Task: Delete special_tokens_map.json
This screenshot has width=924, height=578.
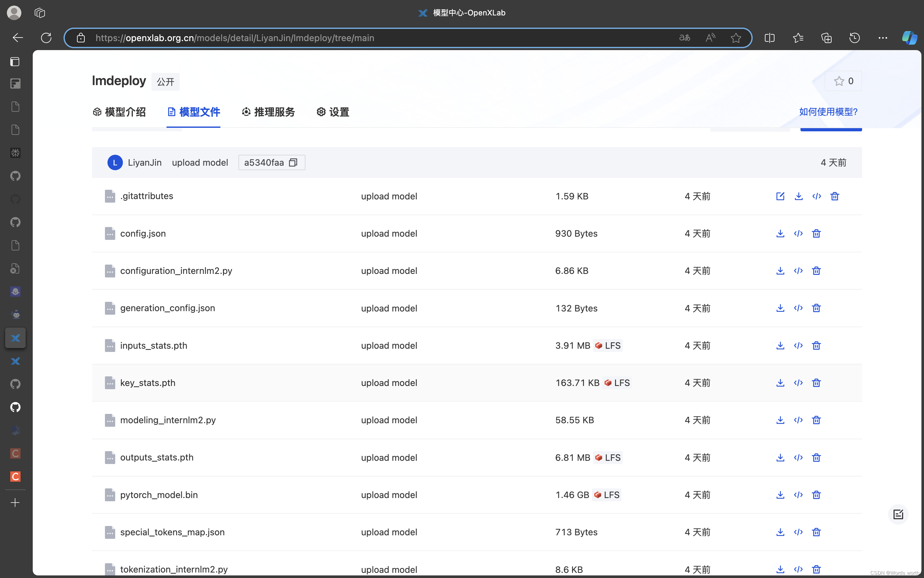Action: point(816,532)
